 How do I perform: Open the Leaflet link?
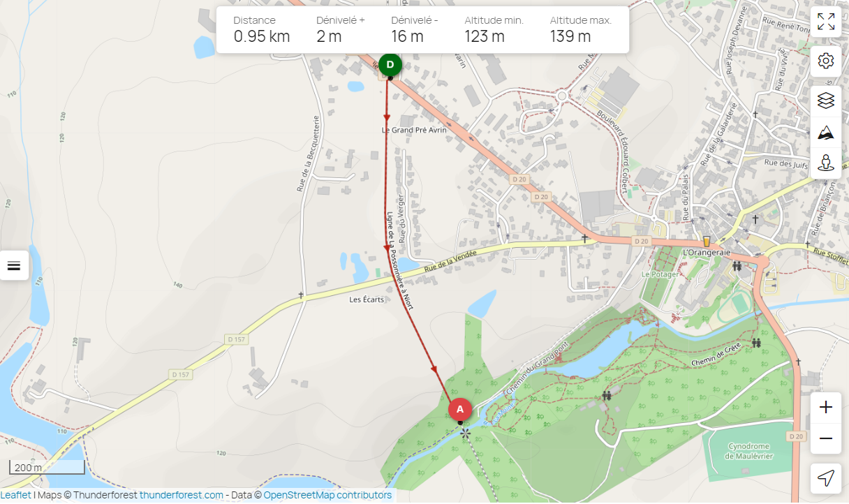[15, 495]
